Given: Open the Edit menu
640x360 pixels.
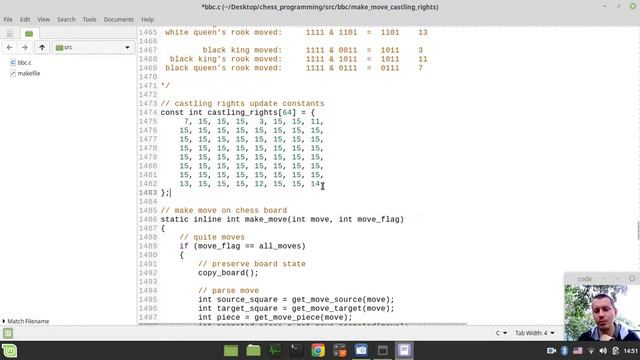Looking at the screenshot, I should pyautogui.click(x=25, y=20).
